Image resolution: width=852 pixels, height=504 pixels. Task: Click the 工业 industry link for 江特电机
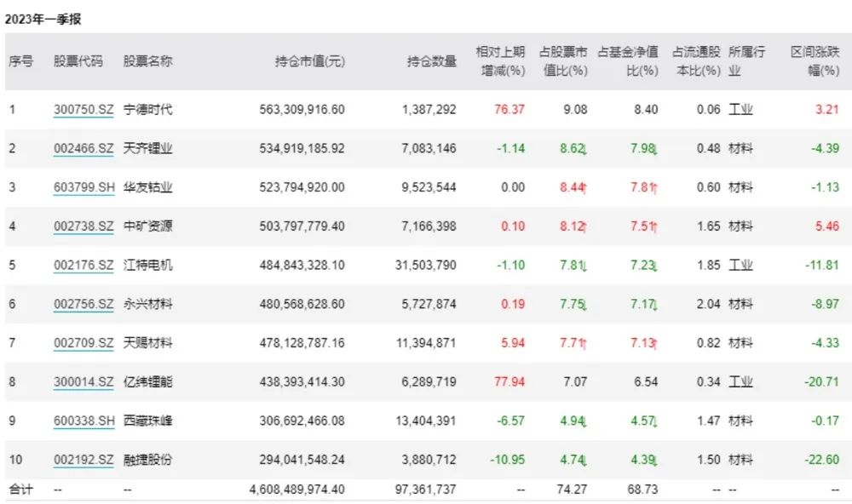(x=740, y=265)
